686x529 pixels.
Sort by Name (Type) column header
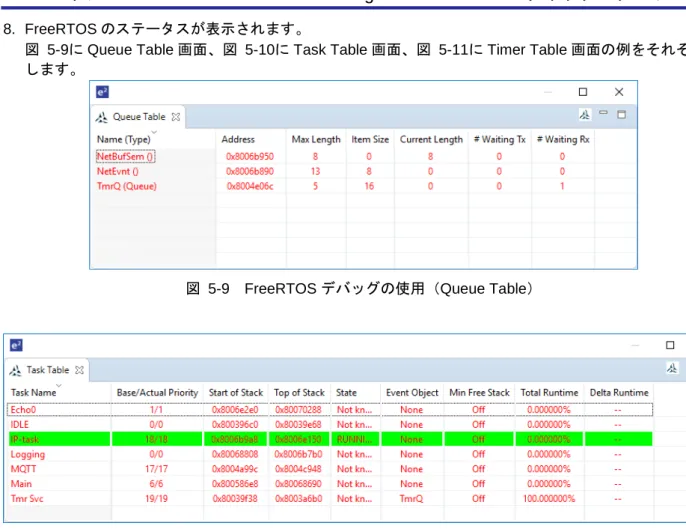pos(124,140)
